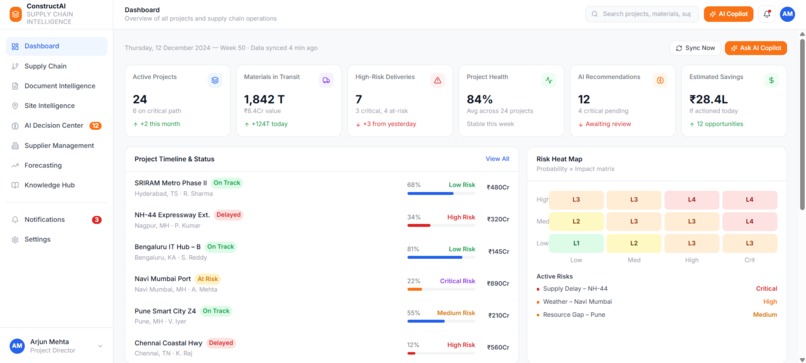Open the header notification bell
This screenshot has height=363, width=806.
coord(767,14)
